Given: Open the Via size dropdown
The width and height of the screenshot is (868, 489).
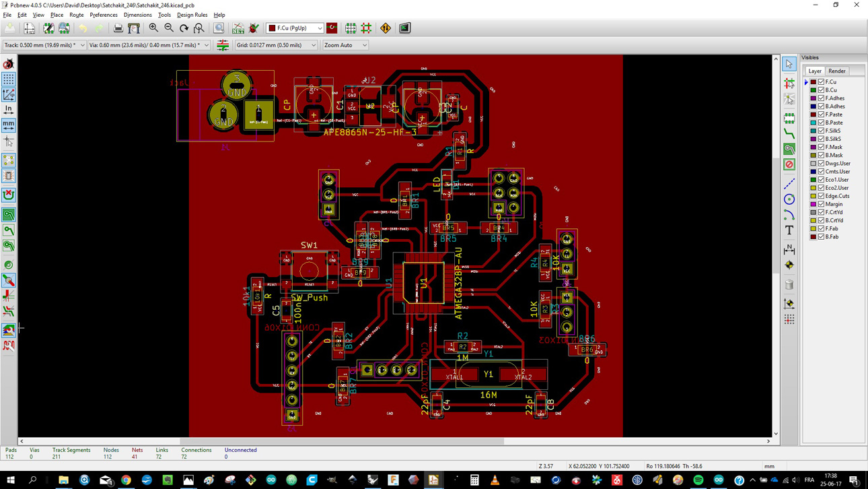Looking at the screenshot, I should point(149,45).
